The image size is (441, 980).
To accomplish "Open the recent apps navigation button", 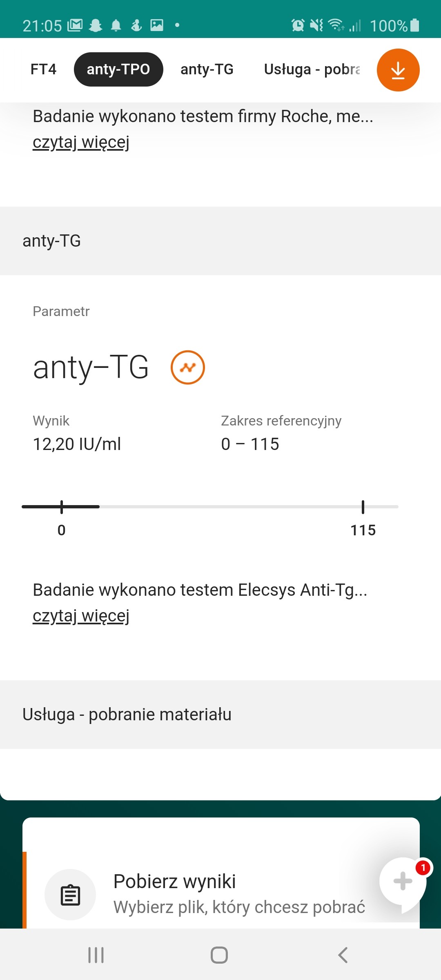I will [96, 955].
